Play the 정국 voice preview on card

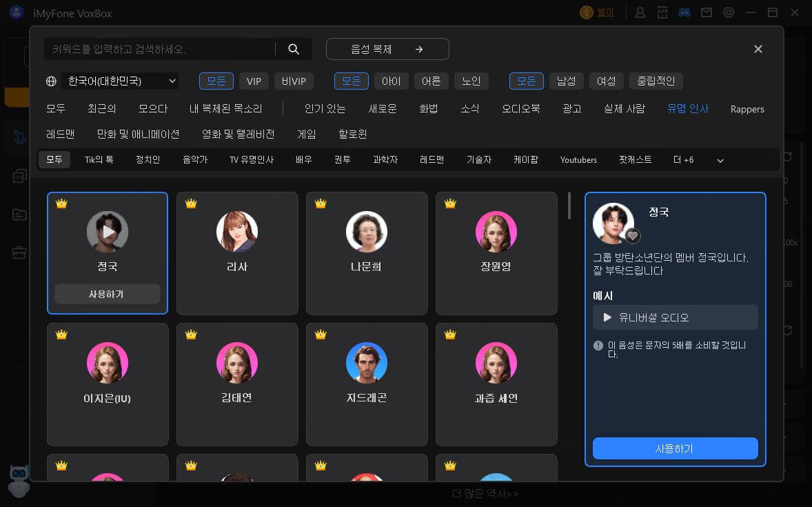108,232
